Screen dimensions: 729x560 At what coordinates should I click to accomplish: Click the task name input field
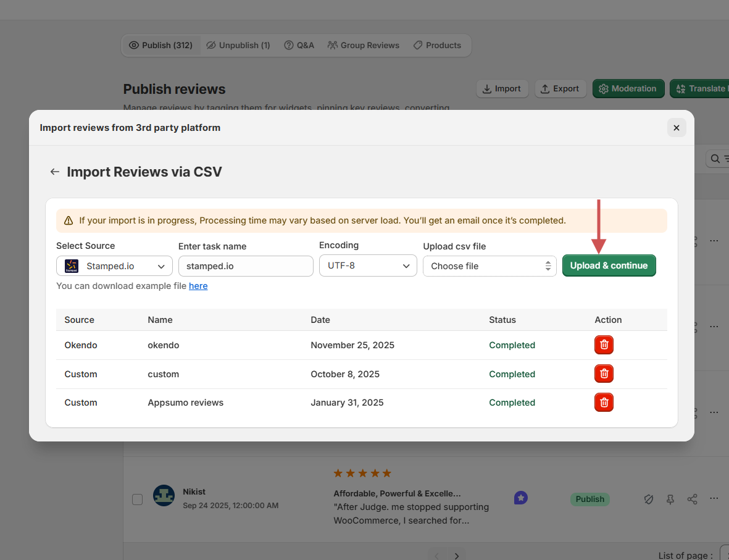click(246, 266)
